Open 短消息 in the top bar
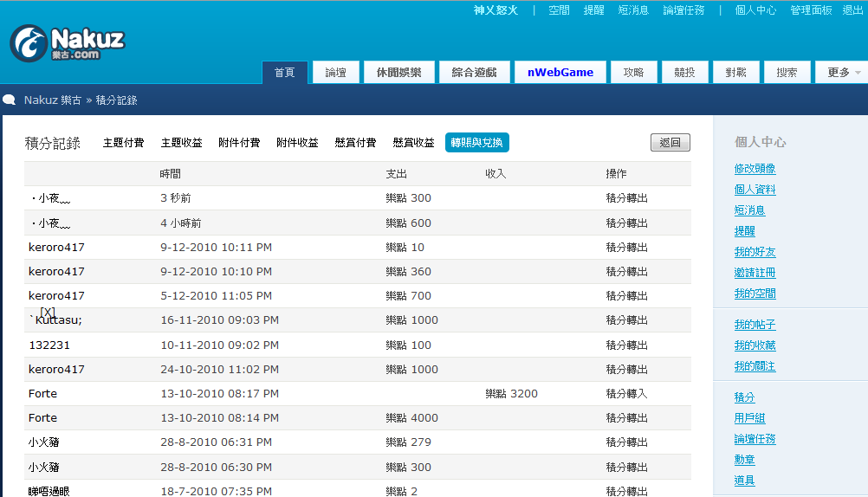The image size is (868, 497). tap(633, 10)
